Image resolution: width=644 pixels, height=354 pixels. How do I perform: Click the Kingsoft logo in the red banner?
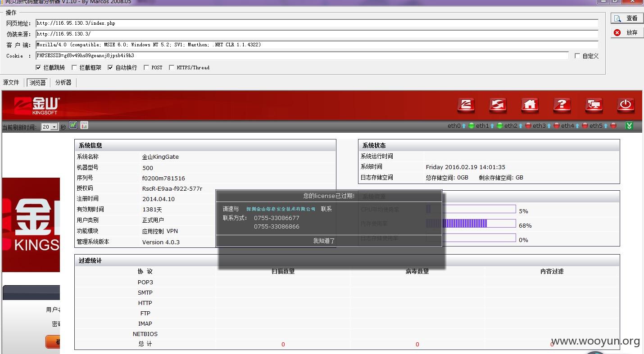[37, 106]
